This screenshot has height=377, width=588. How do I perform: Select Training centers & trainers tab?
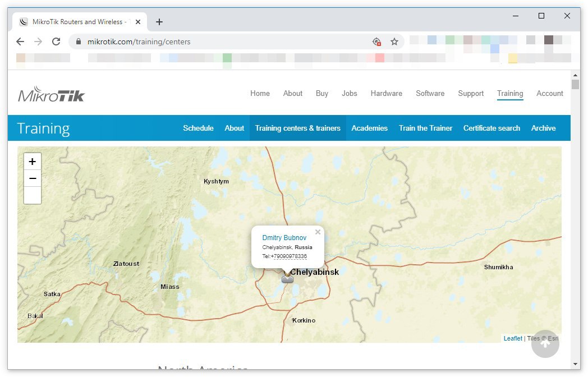tap(298, 128)
